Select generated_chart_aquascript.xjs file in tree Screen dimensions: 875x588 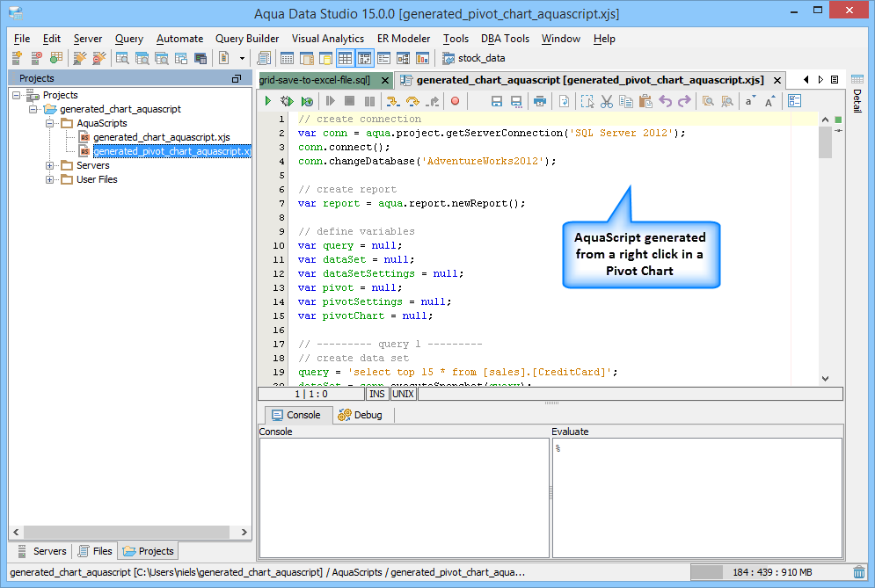(161, 137)
